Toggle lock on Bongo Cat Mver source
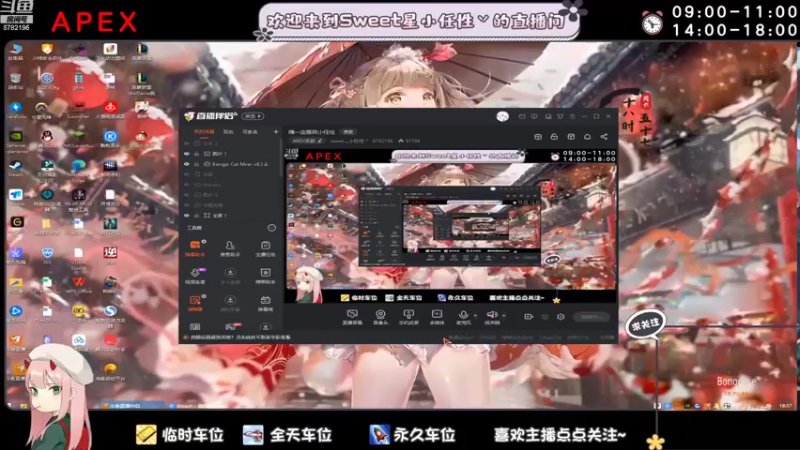Viewport: 800px width, 450px height. tap(196, 164)
